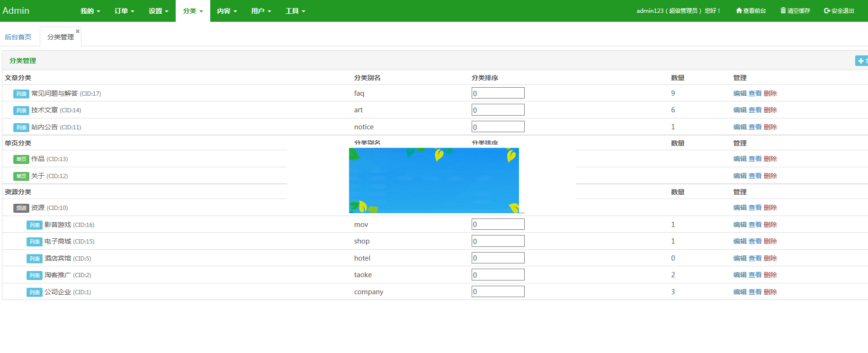
Task: Click the 列表 badge beside 常见问题与解答
Action: click(x=21, y=94)
